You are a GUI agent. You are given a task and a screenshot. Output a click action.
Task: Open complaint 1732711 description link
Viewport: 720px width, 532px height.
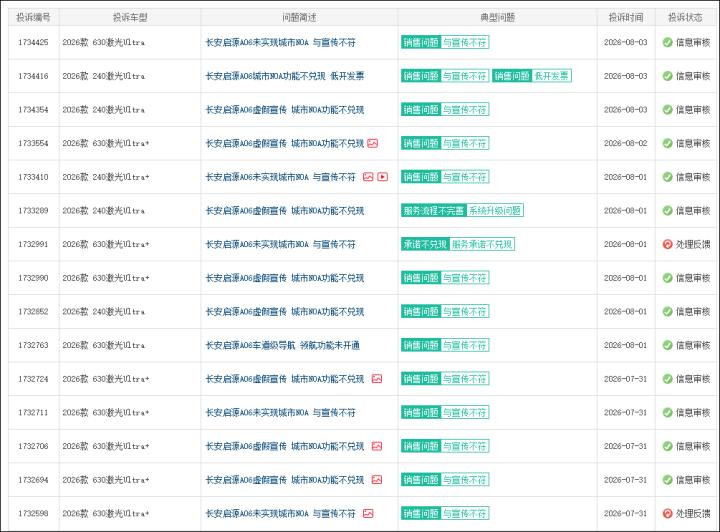click(x=280, y=413)
